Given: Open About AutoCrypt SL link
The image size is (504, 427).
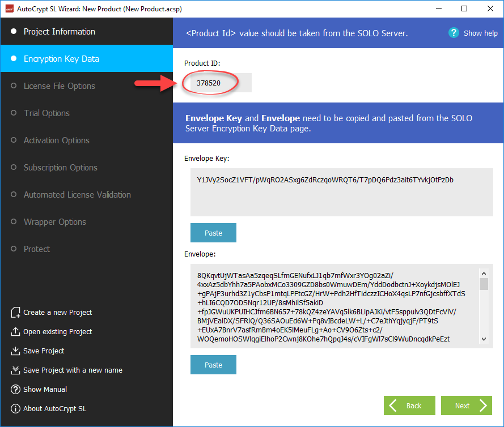Looking at the screenshot, I should (54, 409).
